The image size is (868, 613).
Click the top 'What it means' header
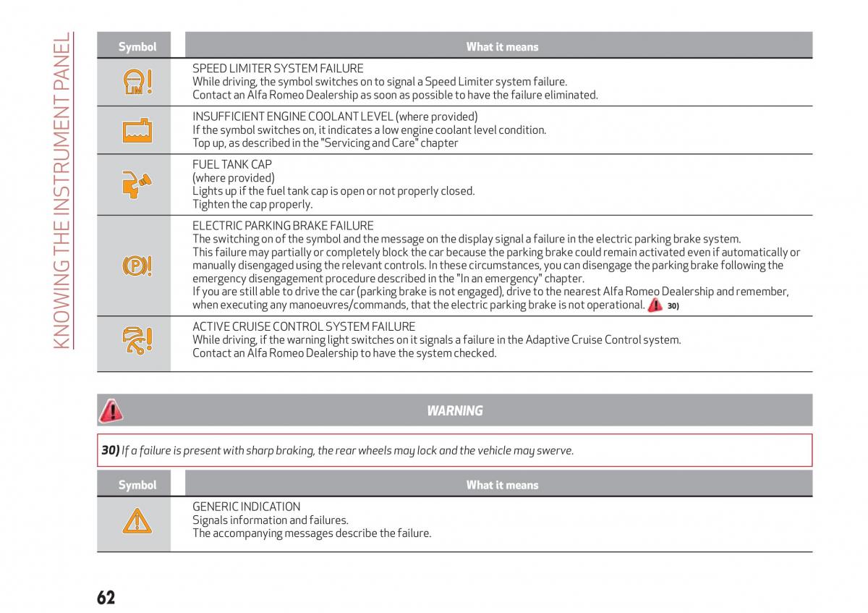(x=502, y=46)
